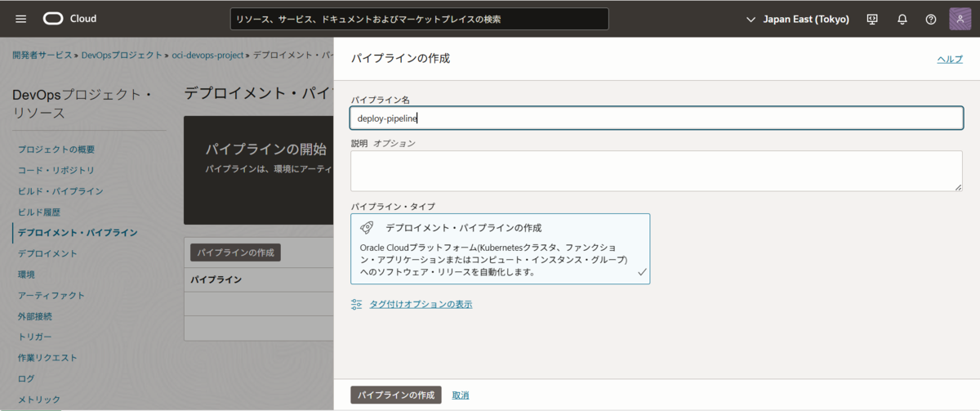Open ビルド履歴 in the sidebar
The width and height of the screenshot is (980, 411).
coord(39,212)
